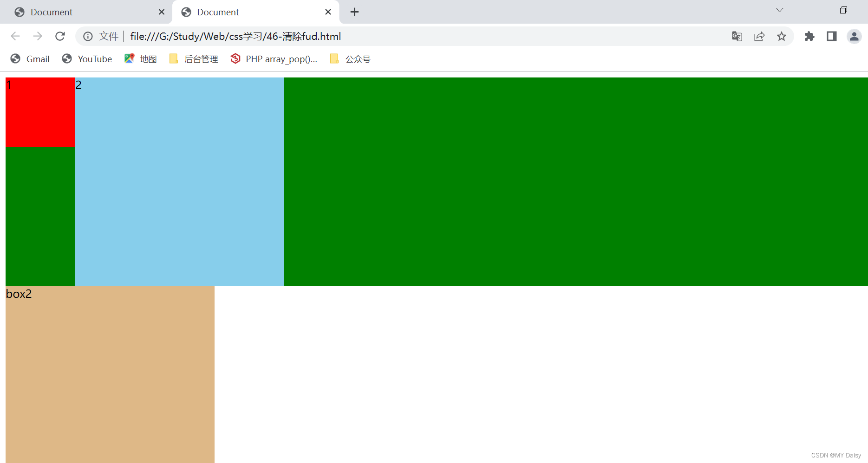868x463 pixels.
Task: Share this page icon
Action: click(759, 36)
